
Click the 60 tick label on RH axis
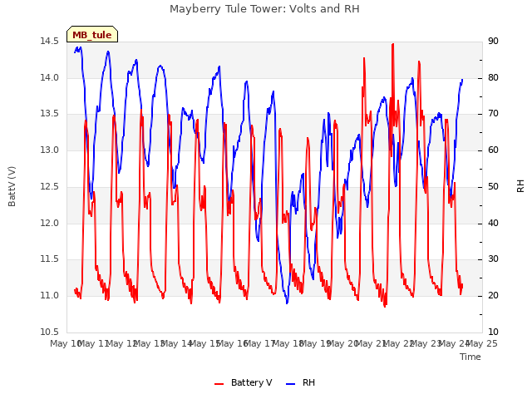coord(493,150)
